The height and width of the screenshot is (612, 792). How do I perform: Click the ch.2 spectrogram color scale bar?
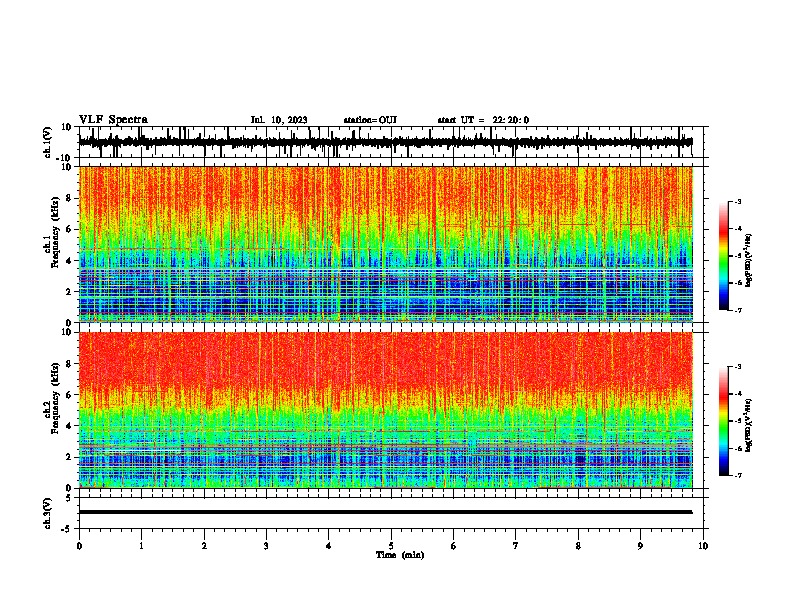pyautogui.click(x=724, y=421)
